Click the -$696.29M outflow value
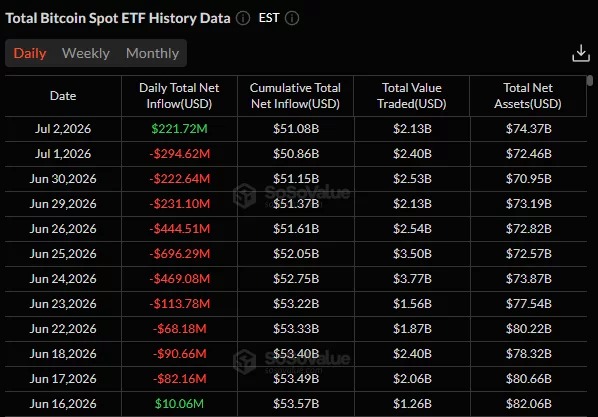The height and width of the screenshot is (417, 598). (x=180, y=254)
